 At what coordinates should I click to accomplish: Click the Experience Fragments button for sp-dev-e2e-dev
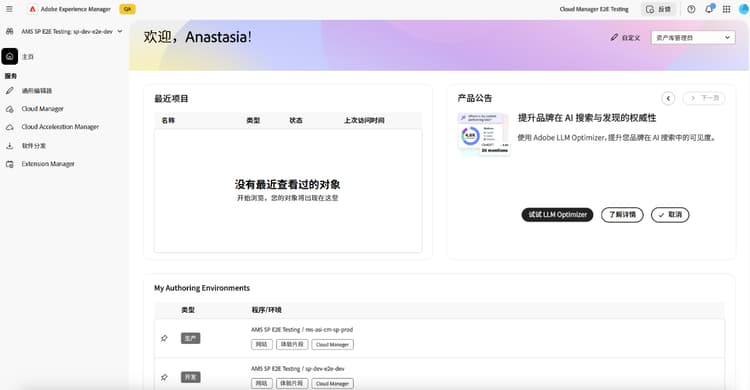click(x=292, y=383)
